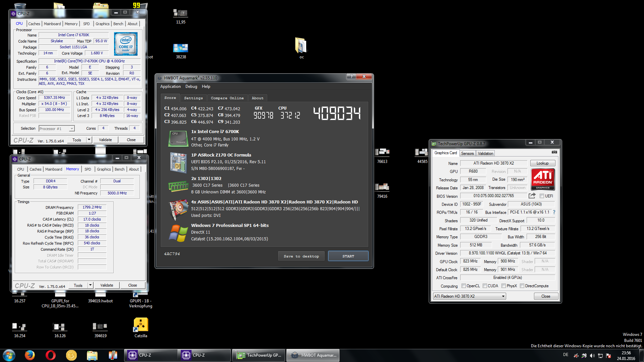Click the Windows Start orb

pyautogui.click(x=9, y=355)
